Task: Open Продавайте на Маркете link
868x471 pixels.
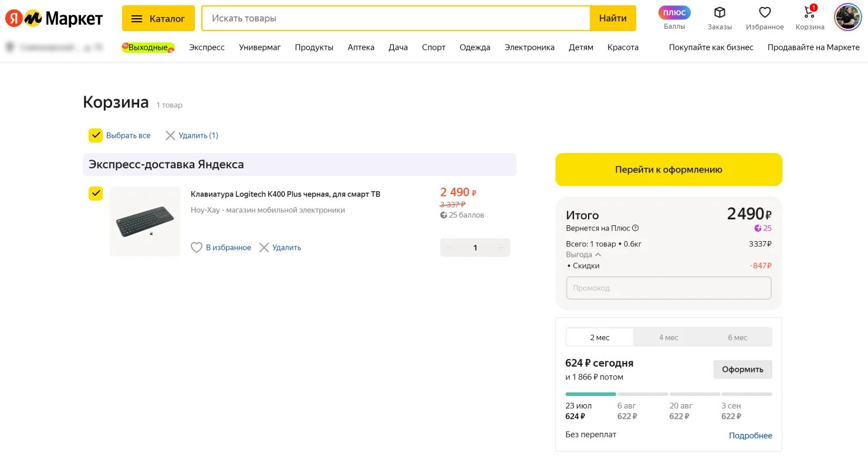Action: click(x=813, y=48)
